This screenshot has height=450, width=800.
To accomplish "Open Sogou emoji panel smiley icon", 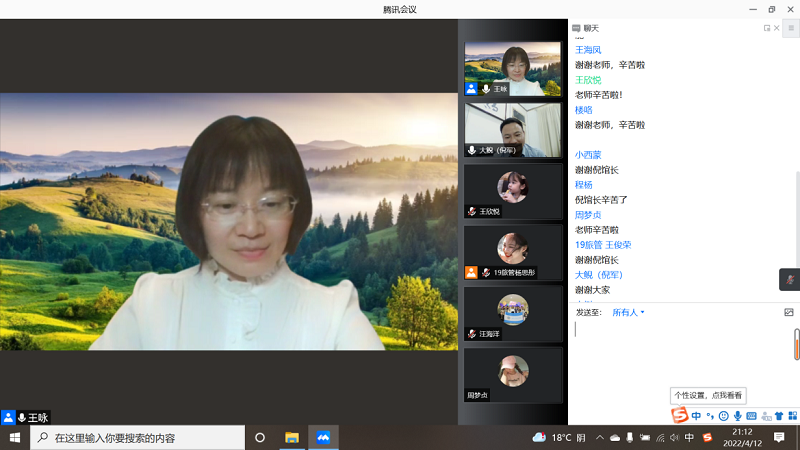I will tap(724, 416).
